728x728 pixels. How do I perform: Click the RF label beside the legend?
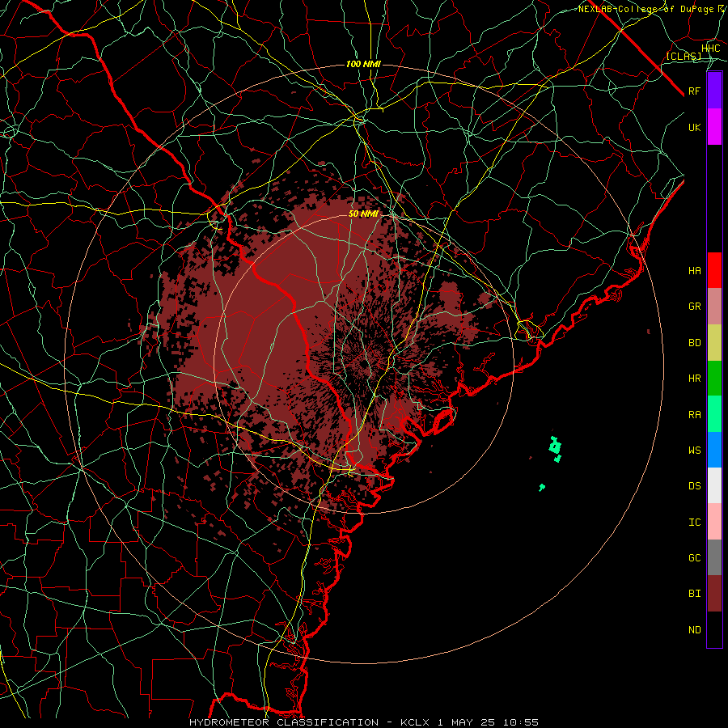695,91
